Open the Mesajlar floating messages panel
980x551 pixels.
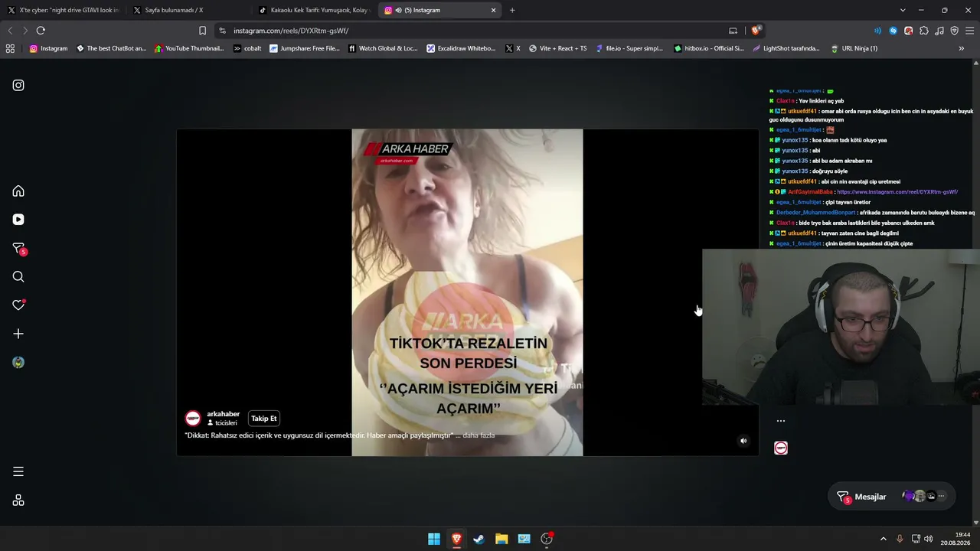(x=891, y=497)
